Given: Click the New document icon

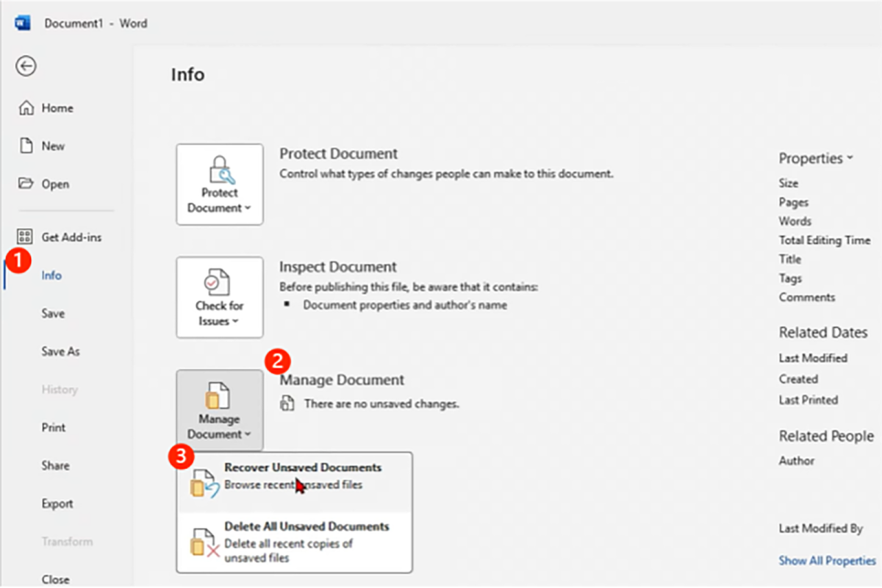Looking at the screenshot, I should pos(26,146).
